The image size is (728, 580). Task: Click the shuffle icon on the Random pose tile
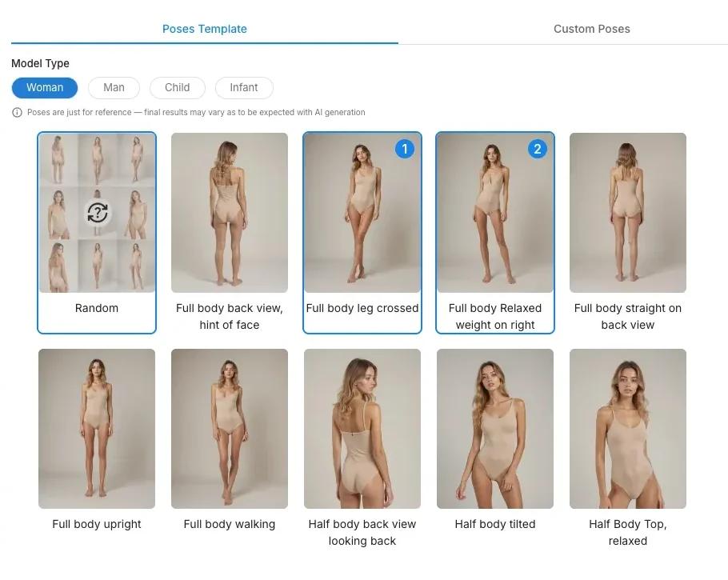(96, 213)
